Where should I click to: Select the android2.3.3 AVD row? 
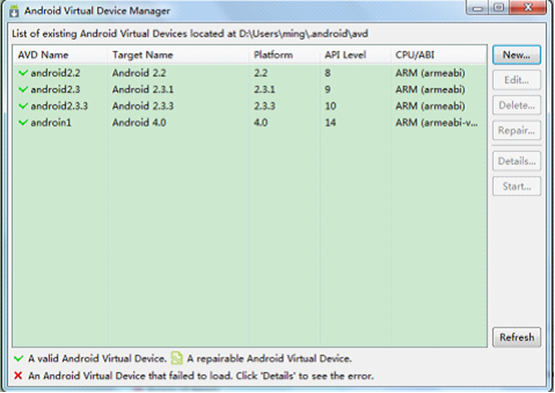(250, 106)
